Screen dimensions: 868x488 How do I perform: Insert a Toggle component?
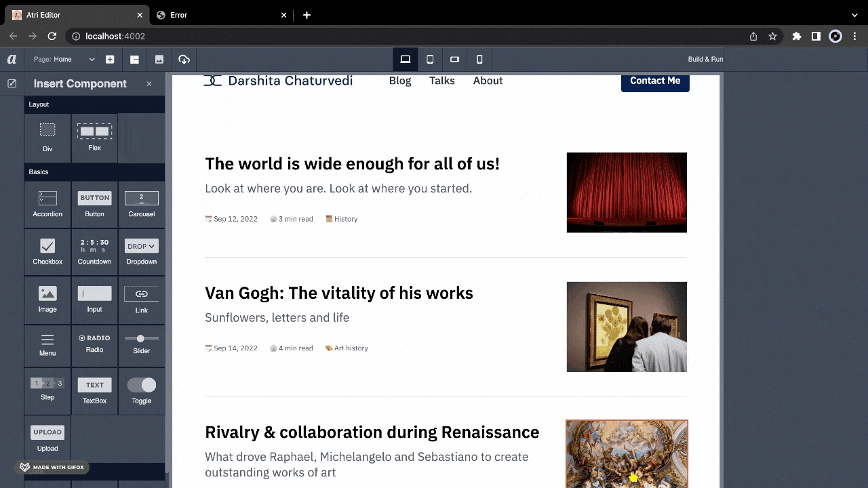[141, 390]
